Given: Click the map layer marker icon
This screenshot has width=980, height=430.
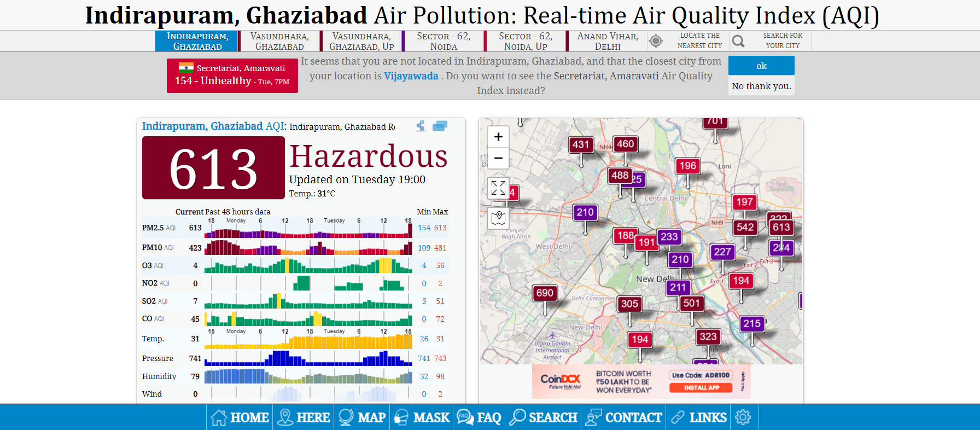Looking at the screenshot, I should [x=498, y=218].
